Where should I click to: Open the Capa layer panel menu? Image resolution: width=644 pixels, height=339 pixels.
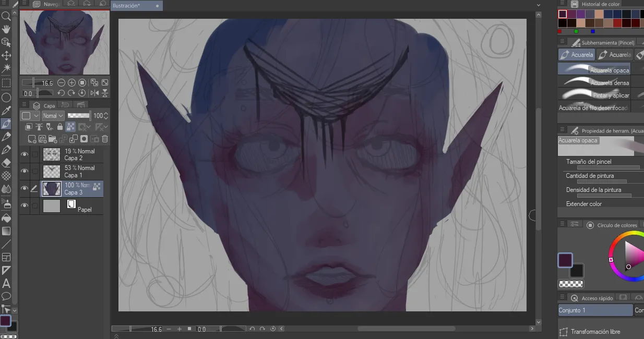coord(25,105)
